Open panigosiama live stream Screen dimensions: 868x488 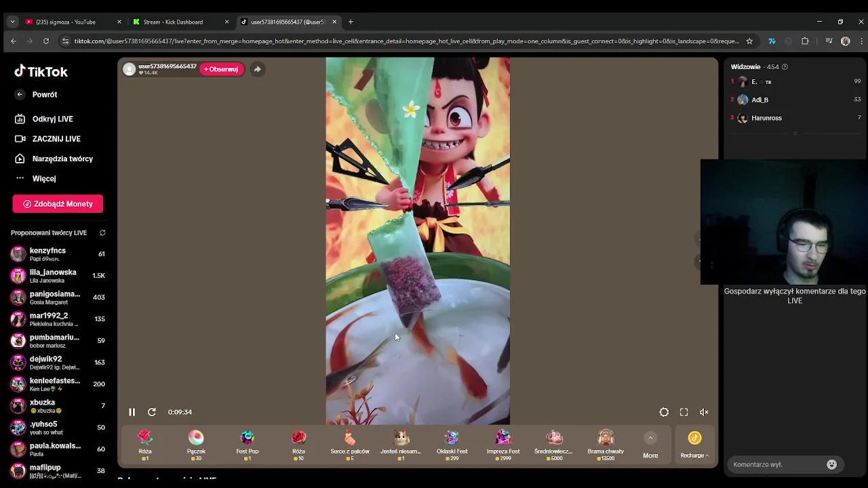pyautogui.click(x=58, y=298)
